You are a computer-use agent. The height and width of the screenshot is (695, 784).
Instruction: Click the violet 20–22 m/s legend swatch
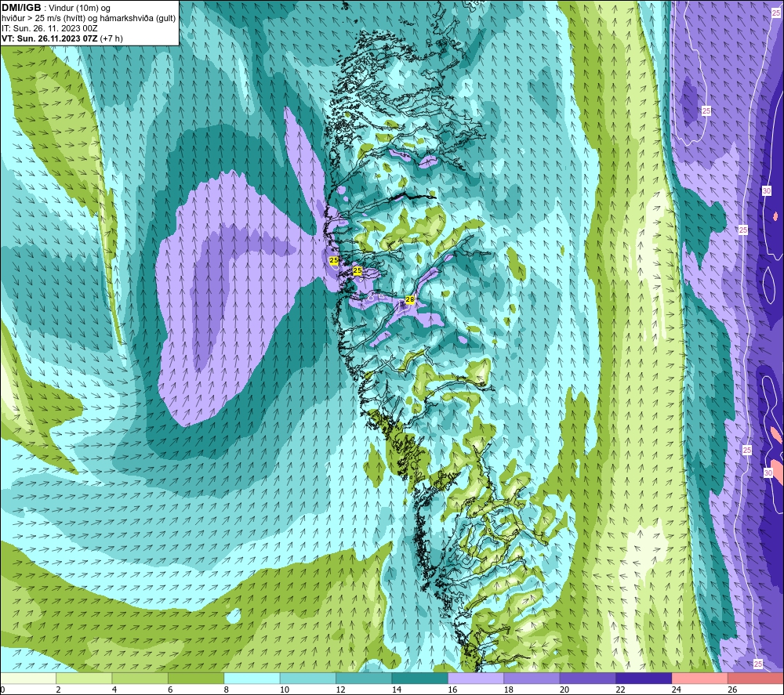tap(588, 678)
